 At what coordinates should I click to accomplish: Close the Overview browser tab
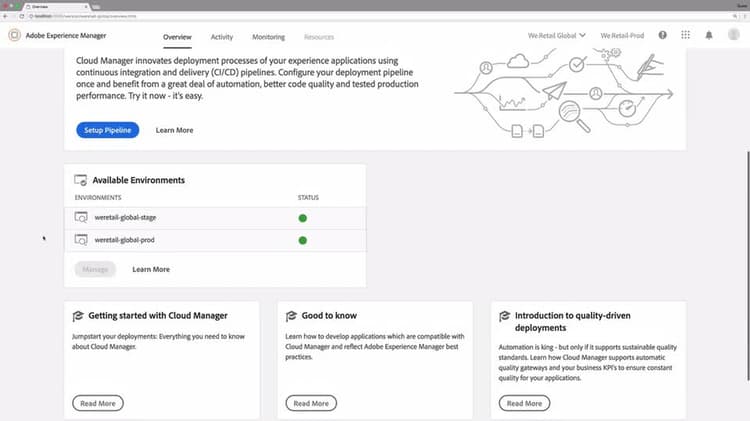point(86,7)
